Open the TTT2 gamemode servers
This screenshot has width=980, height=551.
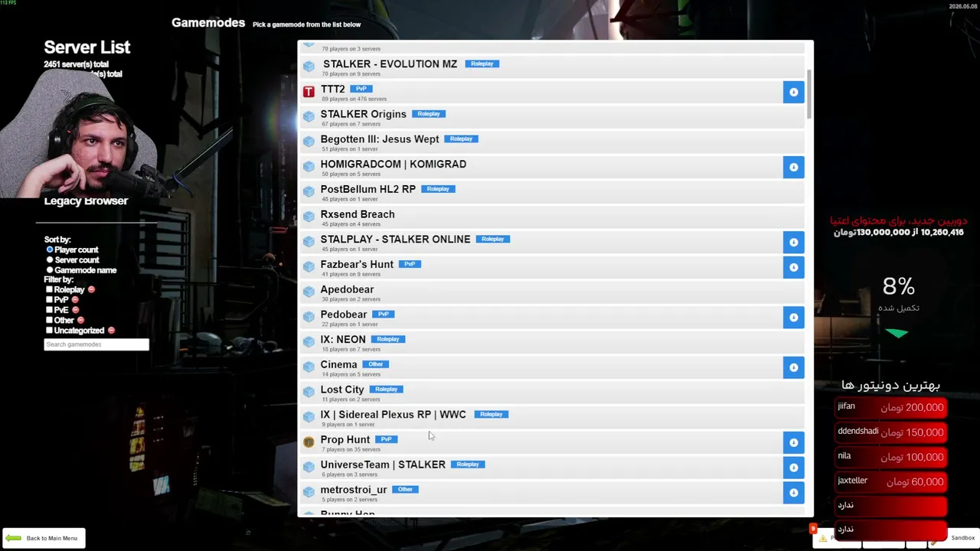click(541, 92)
